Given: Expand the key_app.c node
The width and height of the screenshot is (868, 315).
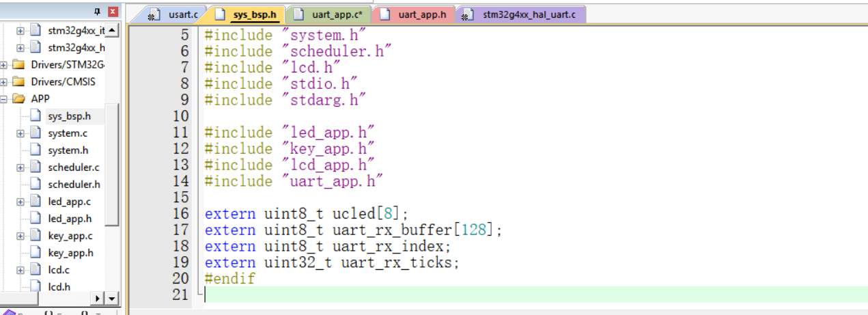Looking at the screenshot, I should coord(20,236).
